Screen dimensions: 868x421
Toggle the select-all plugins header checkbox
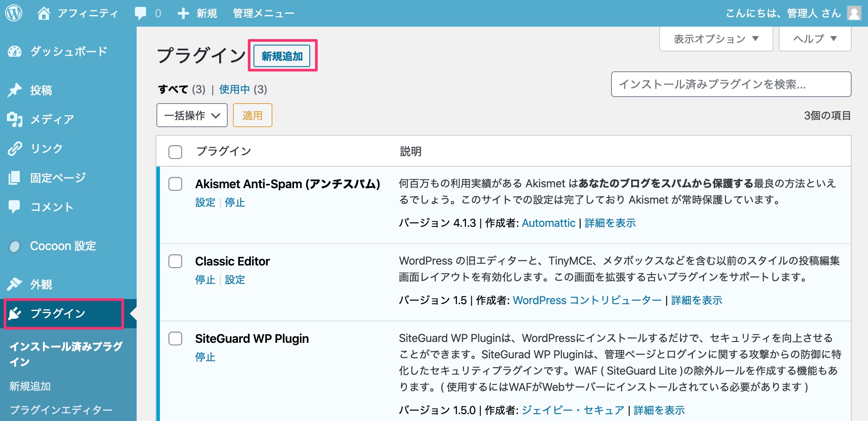tap(175, 152)
